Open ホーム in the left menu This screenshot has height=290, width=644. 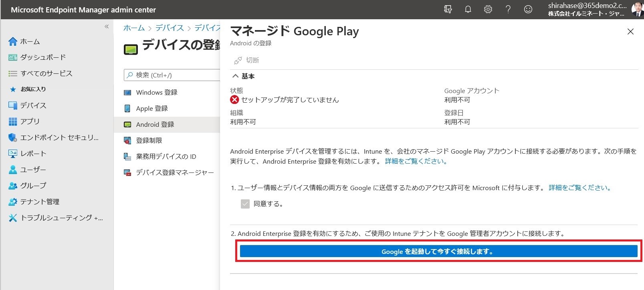pos(30,41)
